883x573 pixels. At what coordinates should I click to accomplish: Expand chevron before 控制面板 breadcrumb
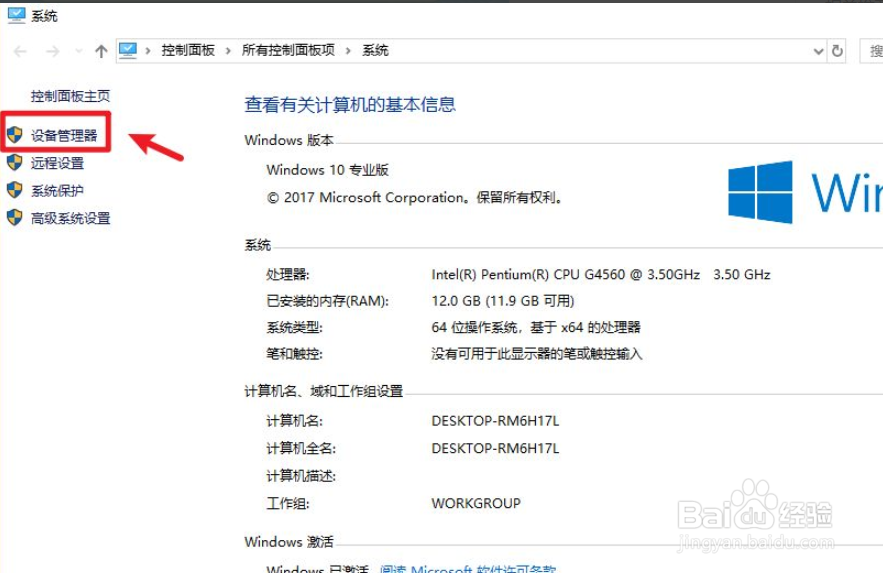click(x=148, y=51)
